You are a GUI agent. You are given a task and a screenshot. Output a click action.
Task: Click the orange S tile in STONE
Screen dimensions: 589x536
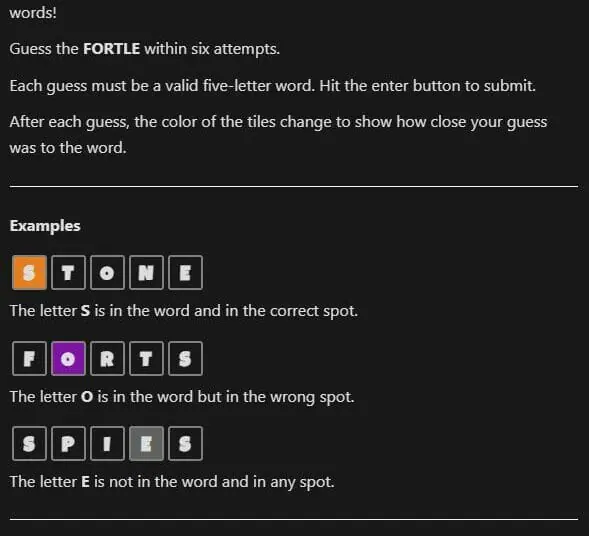(x=29, y=273)
